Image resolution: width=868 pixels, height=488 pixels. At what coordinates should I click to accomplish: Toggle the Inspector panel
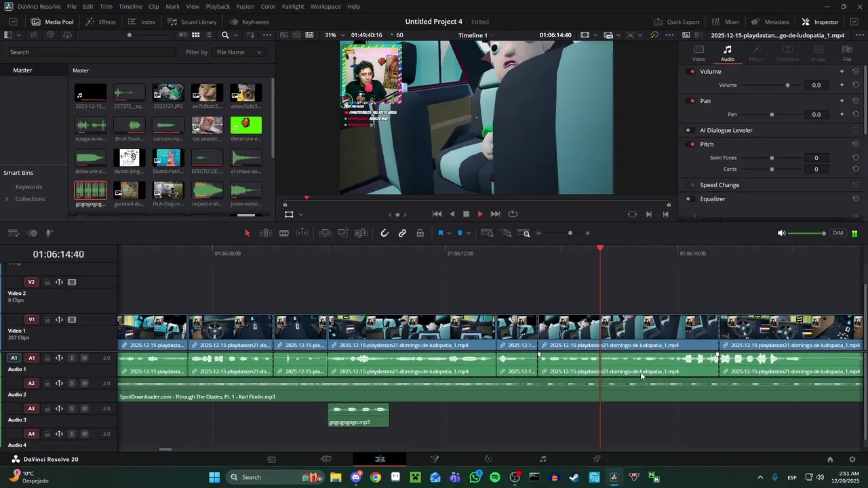click(x=820, y=22)
